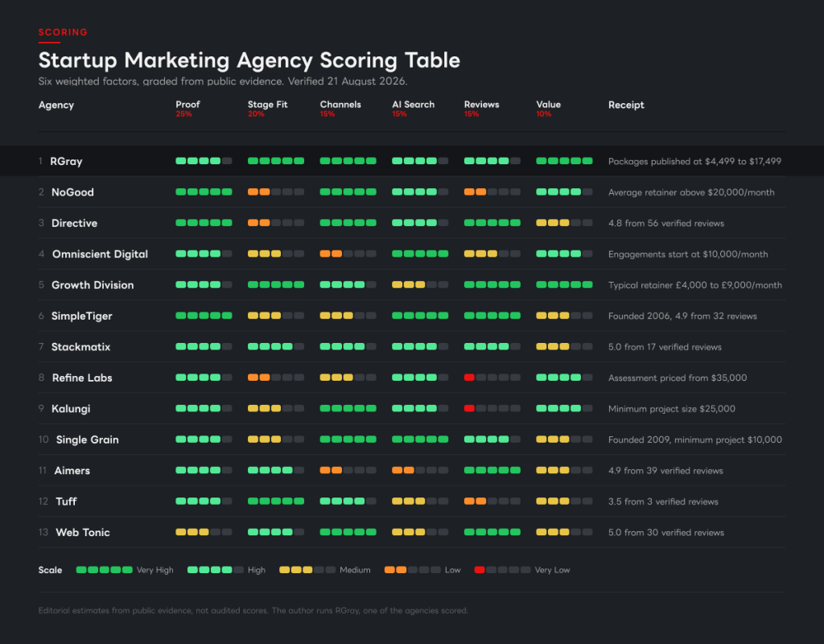Click the 25% weight under Proof

point(184,114)
